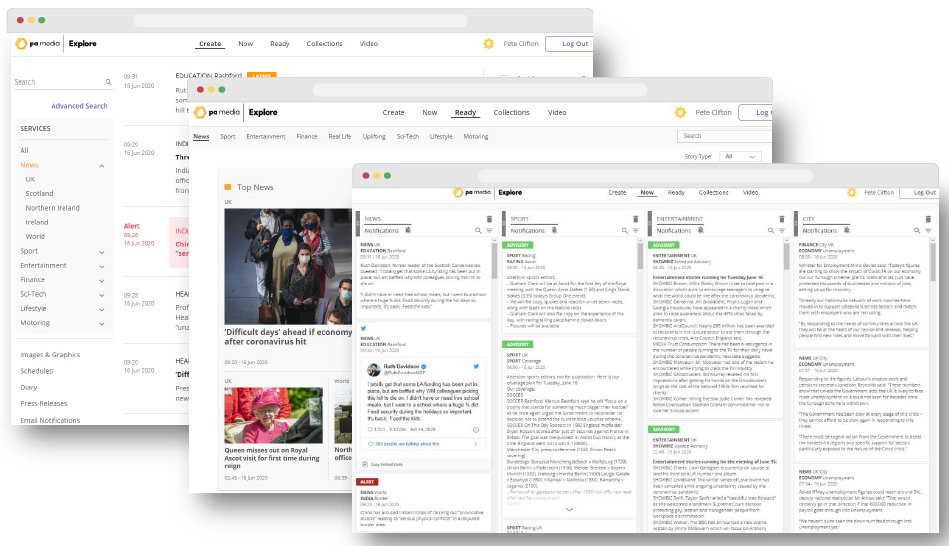This screenshot has width=949, height=546.
Task: Open the Collections menu in the Ready window
Action: pyautogui.click(x=511, y=113)
